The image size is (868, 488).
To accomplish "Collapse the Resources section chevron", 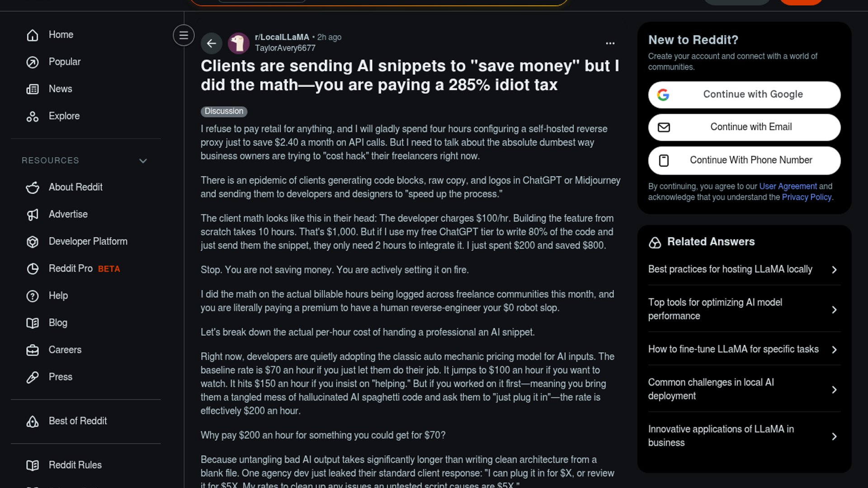I will [143, 161].
